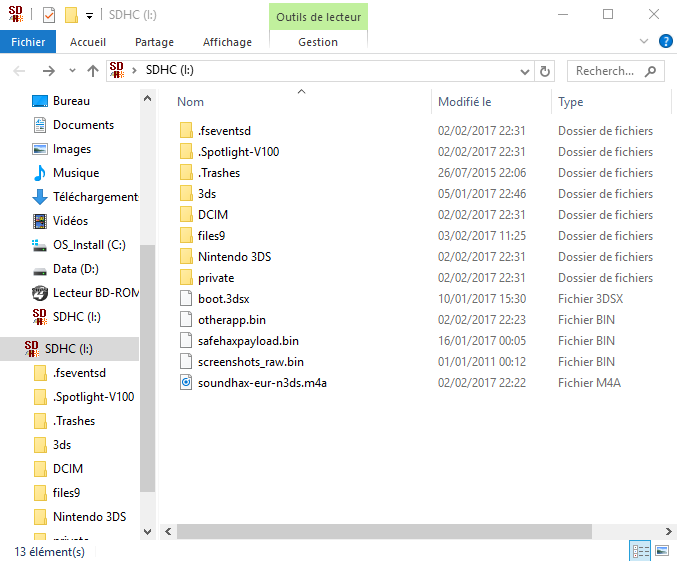Open the blue Help question mark icon

coord(665,41)
